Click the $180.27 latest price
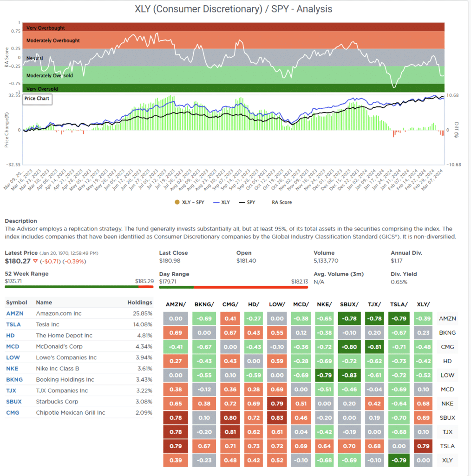Screen dimensions: 471x476 18,261
